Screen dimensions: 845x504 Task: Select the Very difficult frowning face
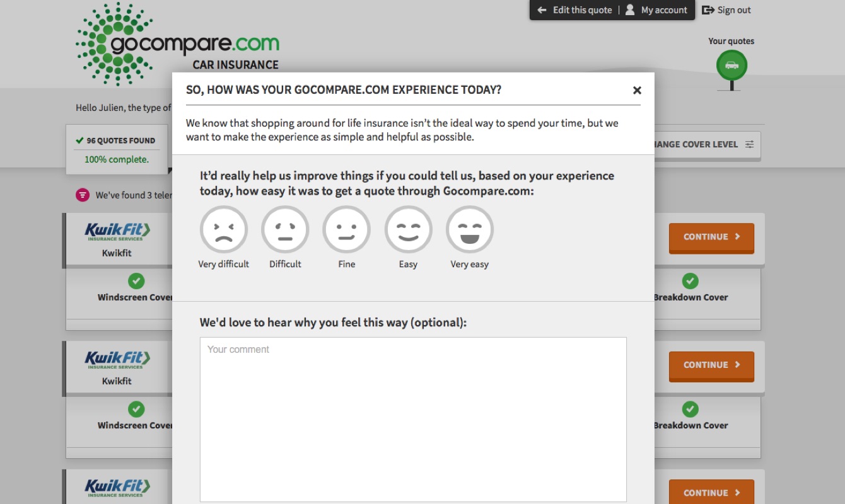(x=224, y=229)
